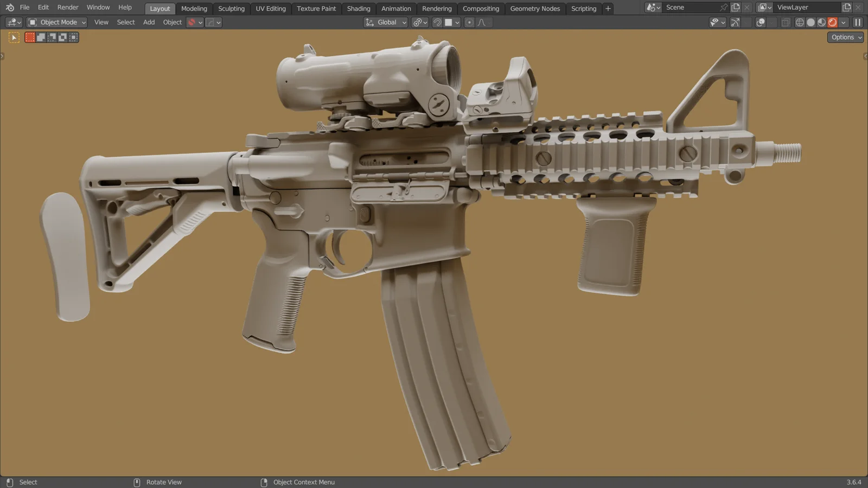Viewport: 868px width, 488px height.
Task: Switch to the Shading workspace tab
Action: pyautogui.click(x=359, y=8)
